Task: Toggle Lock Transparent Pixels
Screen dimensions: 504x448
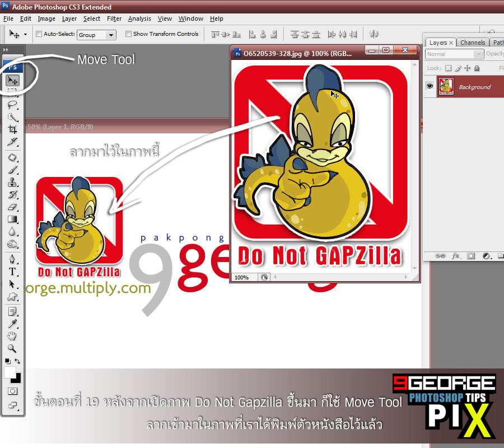Action: pyautogui.click(x=449, y=68)
